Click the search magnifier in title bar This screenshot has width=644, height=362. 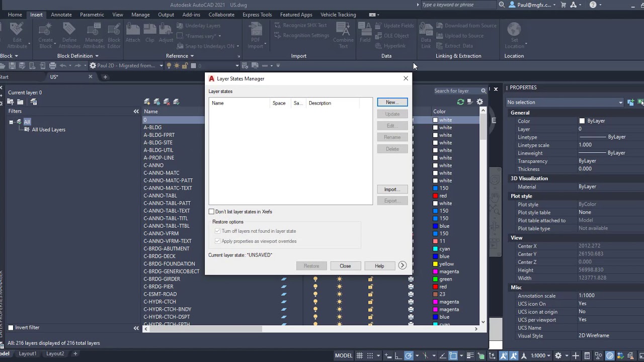(502, 5)
